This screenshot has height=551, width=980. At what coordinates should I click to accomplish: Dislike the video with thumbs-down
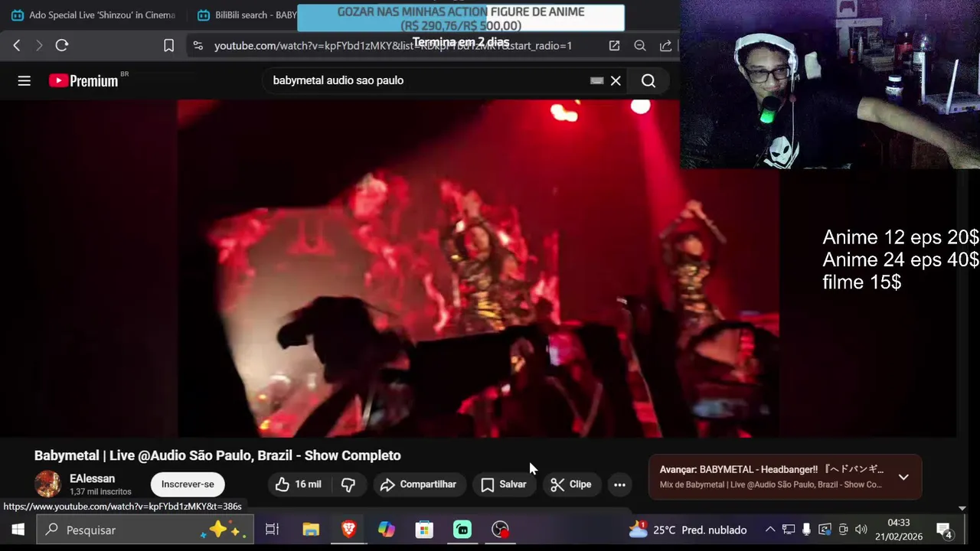pos(348,484)
